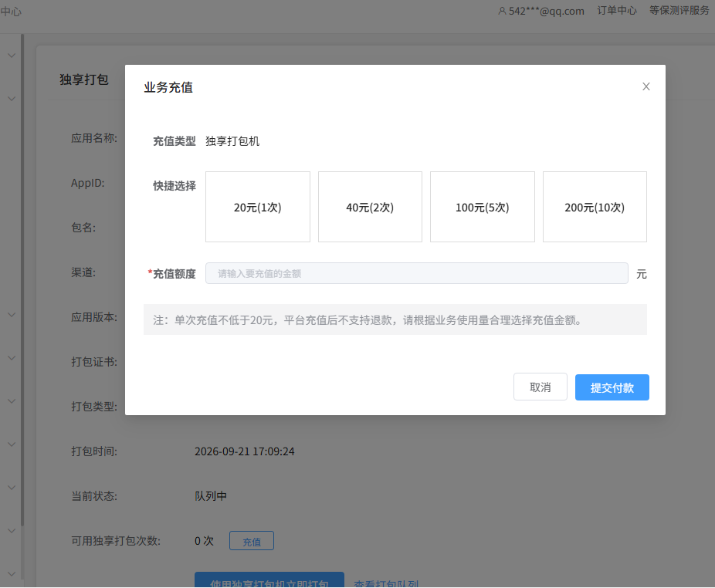Click 使用独享打包机立即打包 button
715x588 pixels.
pyautogui.click(x=269, y=580)
